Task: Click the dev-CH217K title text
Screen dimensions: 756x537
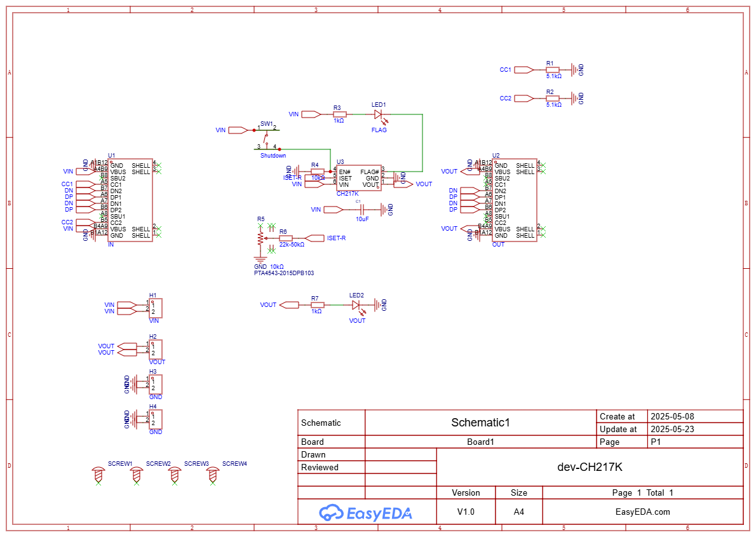Action: pos(590,467)
